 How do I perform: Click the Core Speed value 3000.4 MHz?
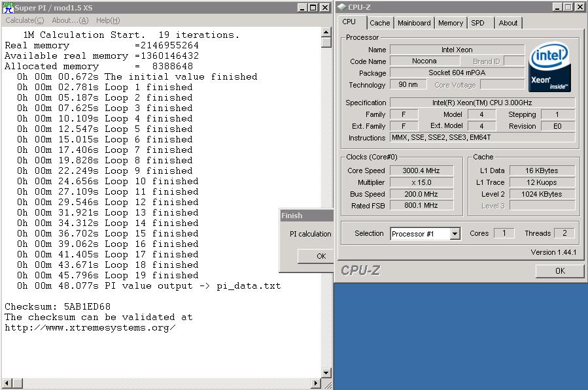point(421,171)
